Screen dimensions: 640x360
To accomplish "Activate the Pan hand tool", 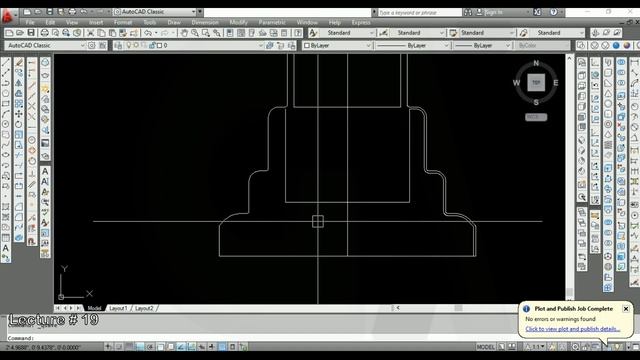I will [x=184, y=33].
